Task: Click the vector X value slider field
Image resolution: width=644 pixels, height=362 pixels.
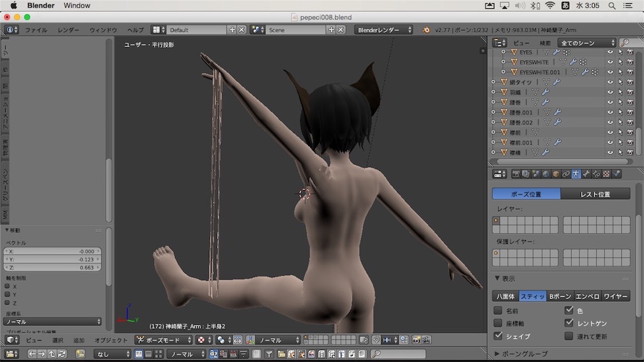Action: click(52, 251)
